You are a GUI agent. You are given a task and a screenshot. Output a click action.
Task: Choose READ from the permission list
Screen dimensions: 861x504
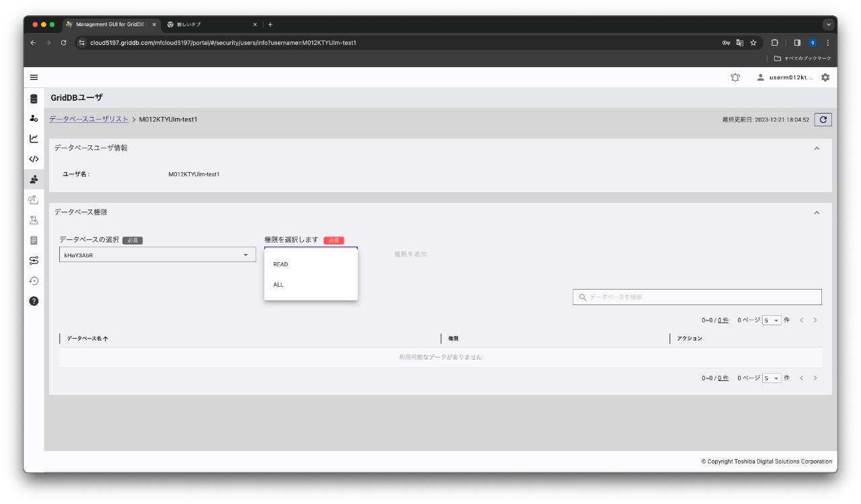coord(311,264)
